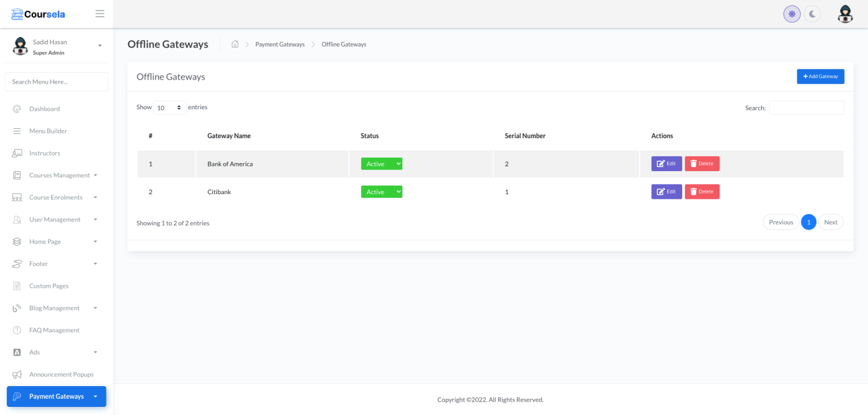868x415 pixels.
Task: Switch to light theme sun icon
Action: click(x=792, y=14)
